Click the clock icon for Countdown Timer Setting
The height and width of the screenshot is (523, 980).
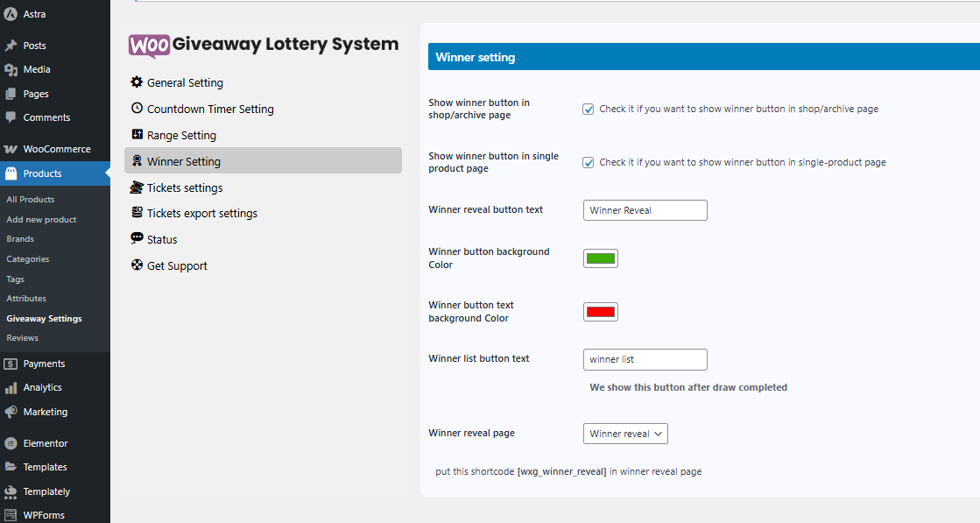click(137, 109)
